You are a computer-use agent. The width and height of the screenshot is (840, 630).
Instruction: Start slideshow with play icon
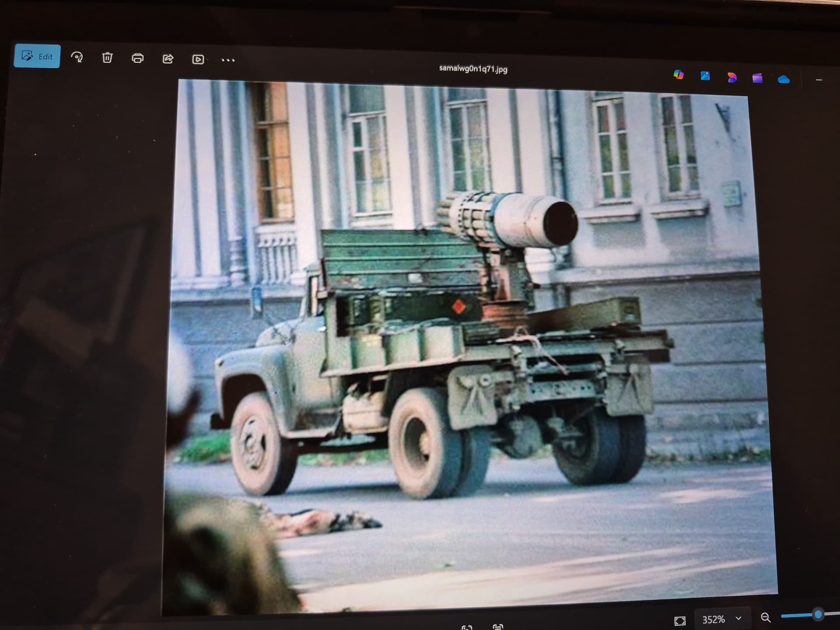click(198, 59)
